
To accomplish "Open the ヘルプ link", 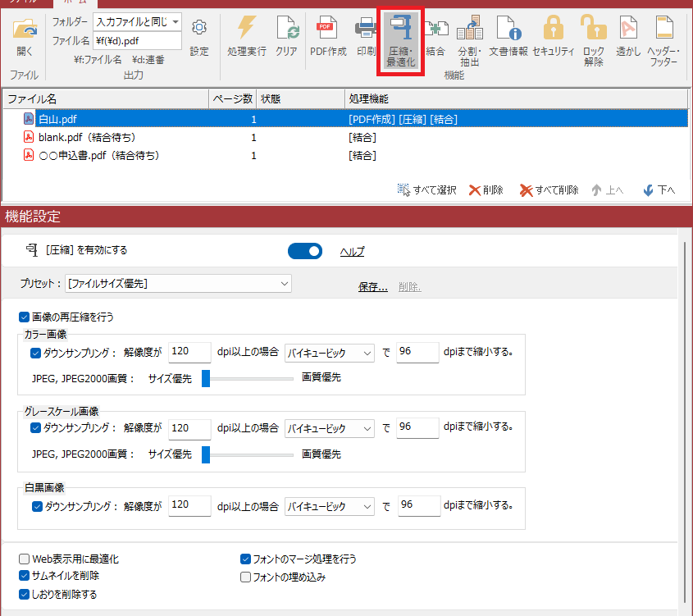I will click(x=352, y=251).
